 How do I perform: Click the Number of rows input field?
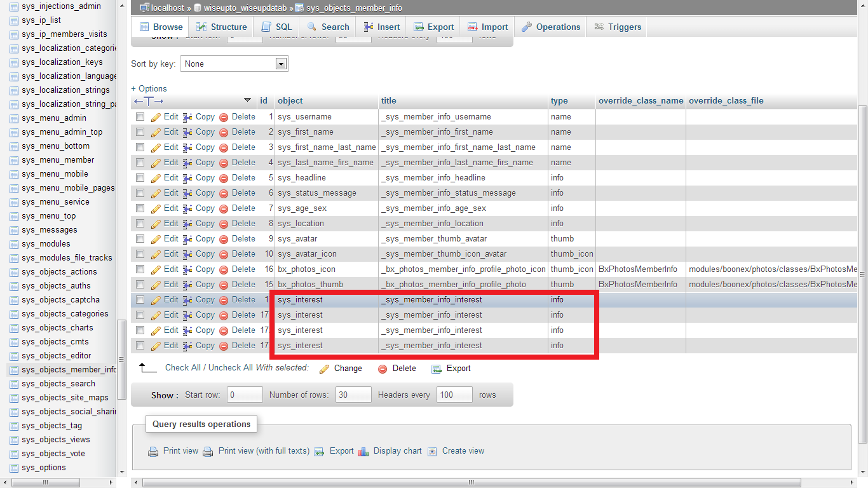pos(353,395)
